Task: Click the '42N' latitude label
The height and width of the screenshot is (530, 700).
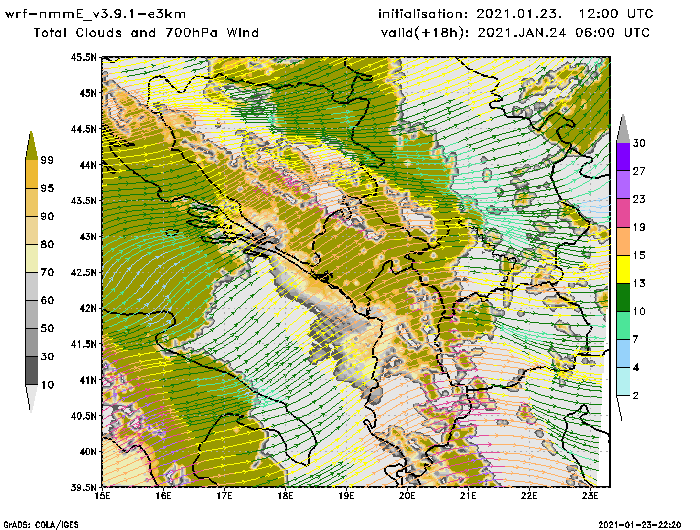Action: [88, 308]
